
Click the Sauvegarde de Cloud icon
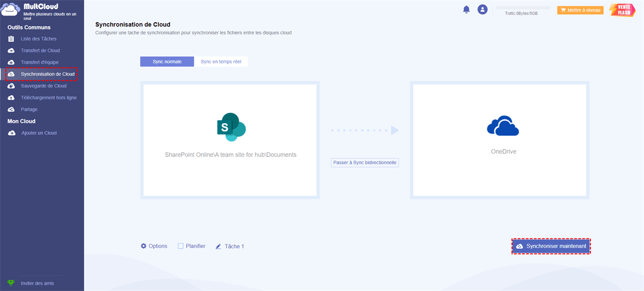click(x=11, y=86)
